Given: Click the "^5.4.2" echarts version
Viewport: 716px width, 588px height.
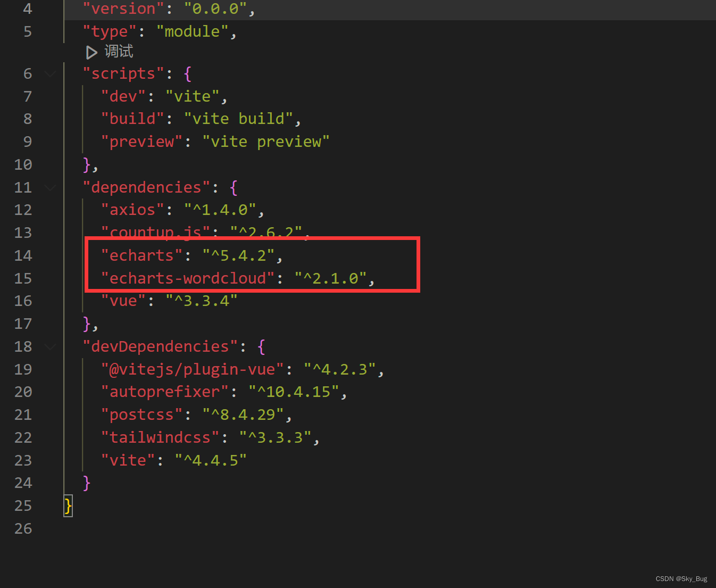Looking at the screenshot, I should pyautogui.click(x=238, y=255).
